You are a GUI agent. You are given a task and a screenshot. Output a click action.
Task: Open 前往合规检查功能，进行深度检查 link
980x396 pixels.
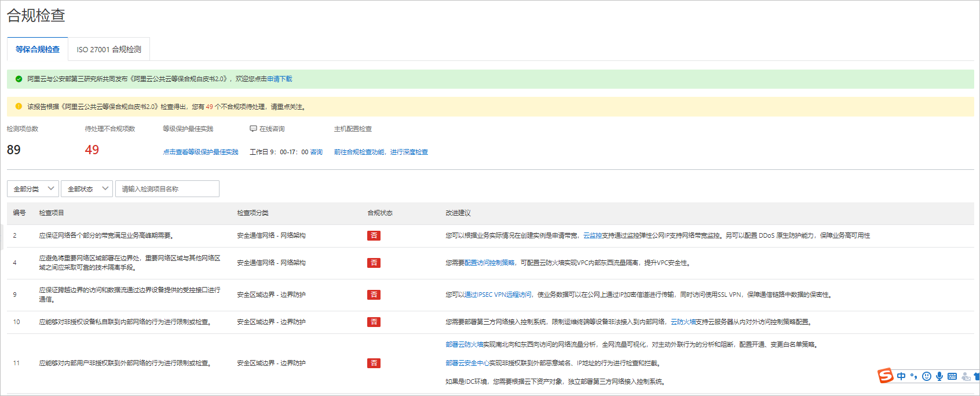[x=381, y=152]
